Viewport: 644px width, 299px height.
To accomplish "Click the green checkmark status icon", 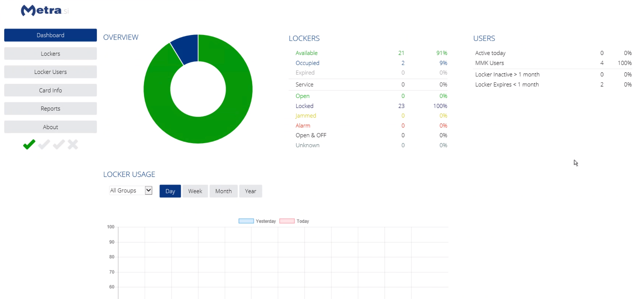I will coord(29,144).
